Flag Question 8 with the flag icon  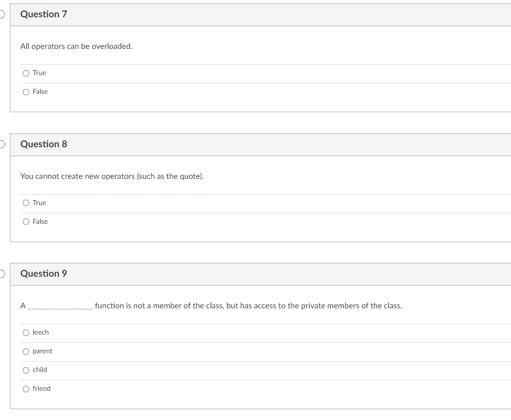point(2,144)
